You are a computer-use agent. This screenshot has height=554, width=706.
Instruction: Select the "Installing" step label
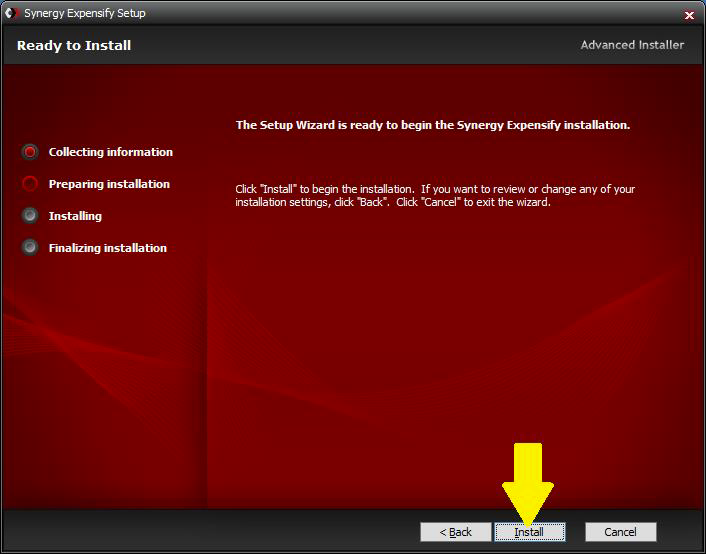pos(75,216)
